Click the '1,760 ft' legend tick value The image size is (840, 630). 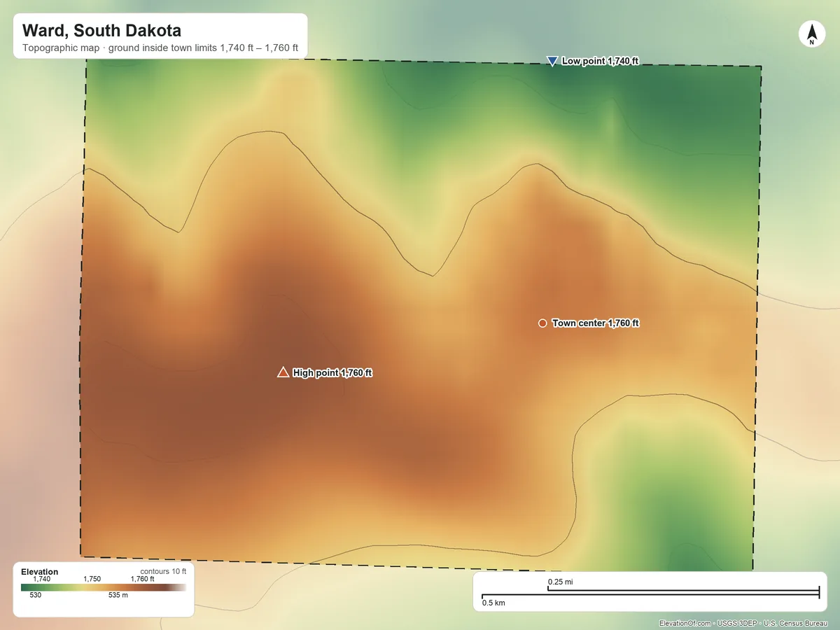pos(142,579)
